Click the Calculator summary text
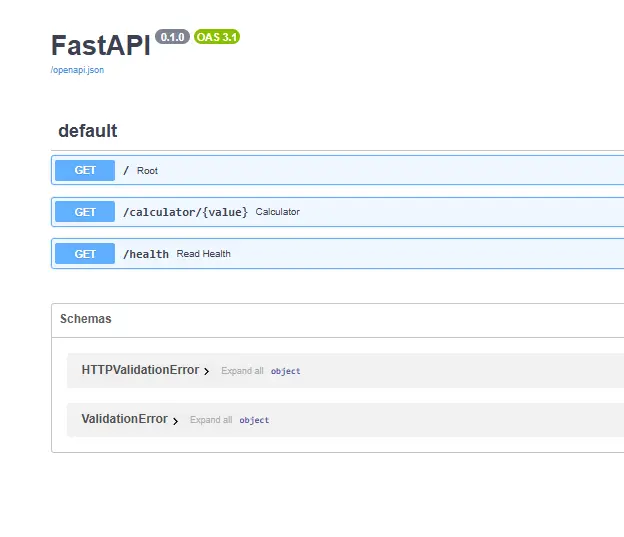The height and width of the screenshot is (537, 624). (x=277, y=212)
